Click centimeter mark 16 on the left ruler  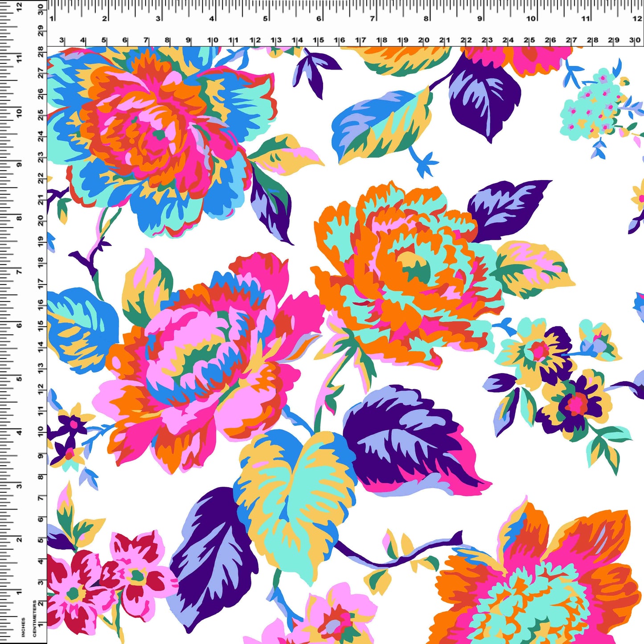[41, 304]
